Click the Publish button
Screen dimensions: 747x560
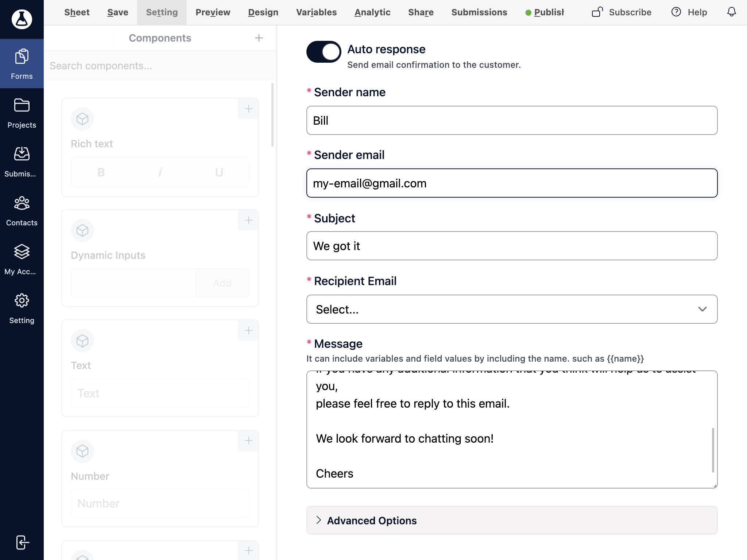pos(545,12)
